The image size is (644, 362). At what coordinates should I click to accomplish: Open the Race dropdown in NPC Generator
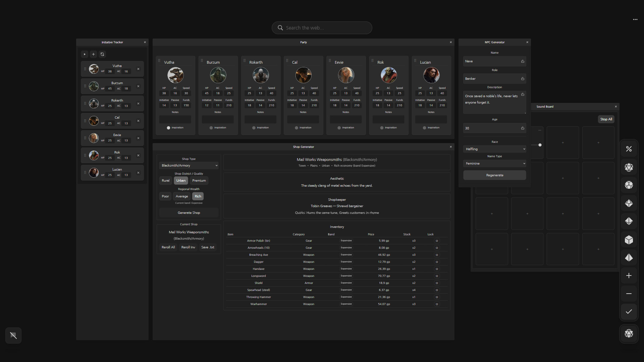(494, 149)
